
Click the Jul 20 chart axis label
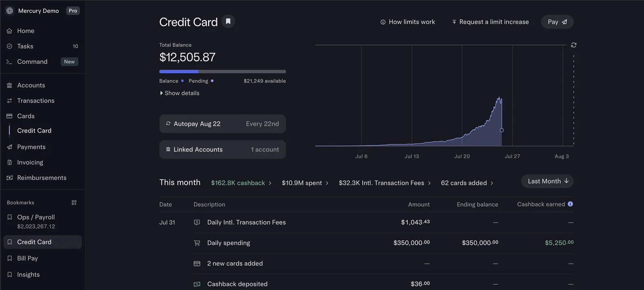462,156
